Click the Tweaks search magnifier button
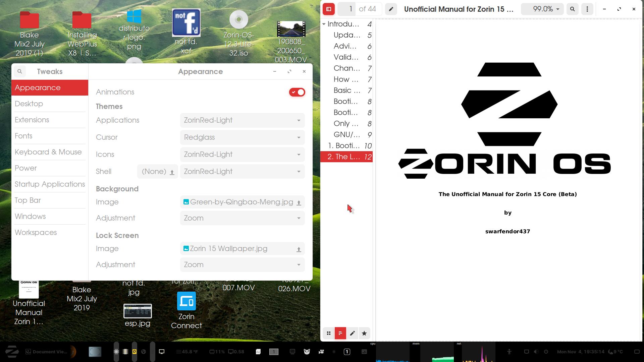 click(x=20, y=71)
